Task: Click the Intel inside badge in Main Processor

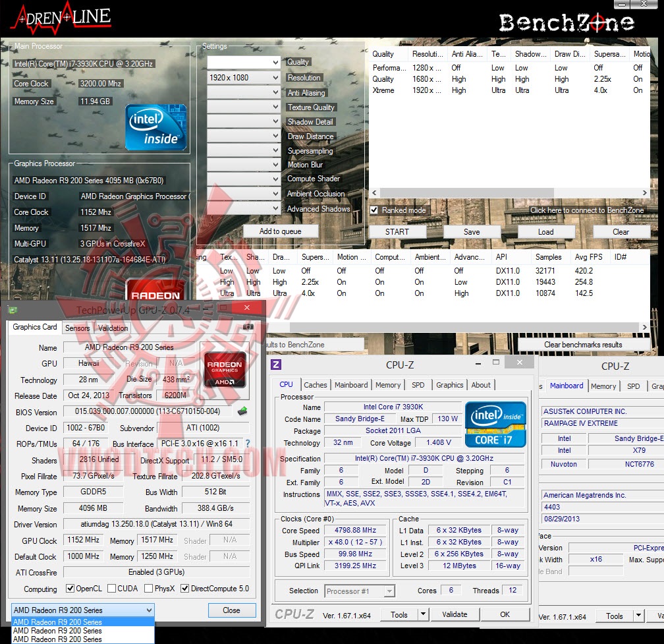Action: 156,127
